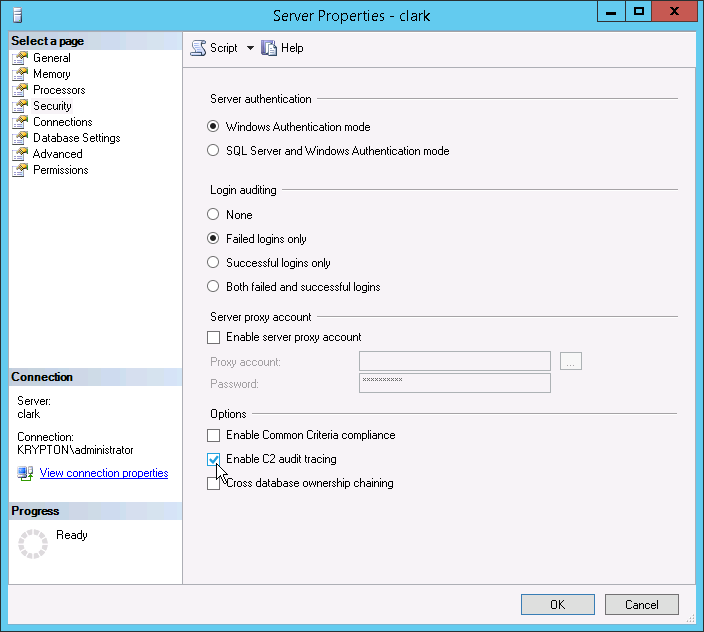Choose Successful logins only
Image resolution: width=704 pixels, height=632 pixels.
[x=213, y=263]
